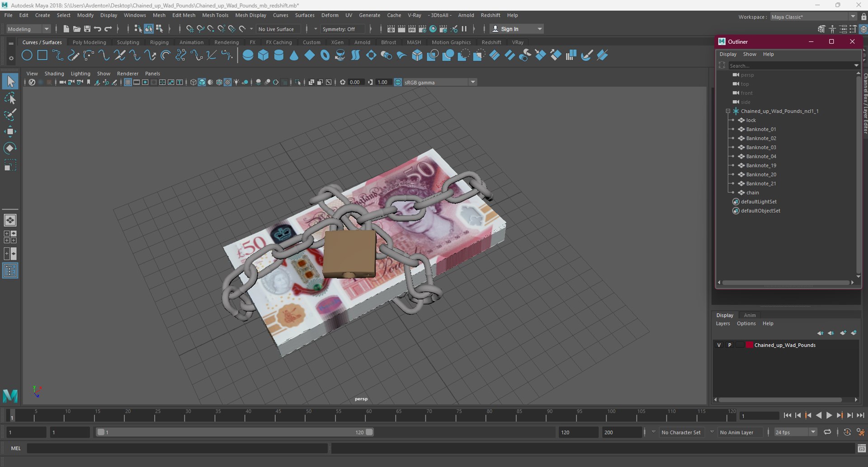This screenshot has height=467, width=868.
Task: Activate the Move tool in toolbox
Action: point(10,131)
